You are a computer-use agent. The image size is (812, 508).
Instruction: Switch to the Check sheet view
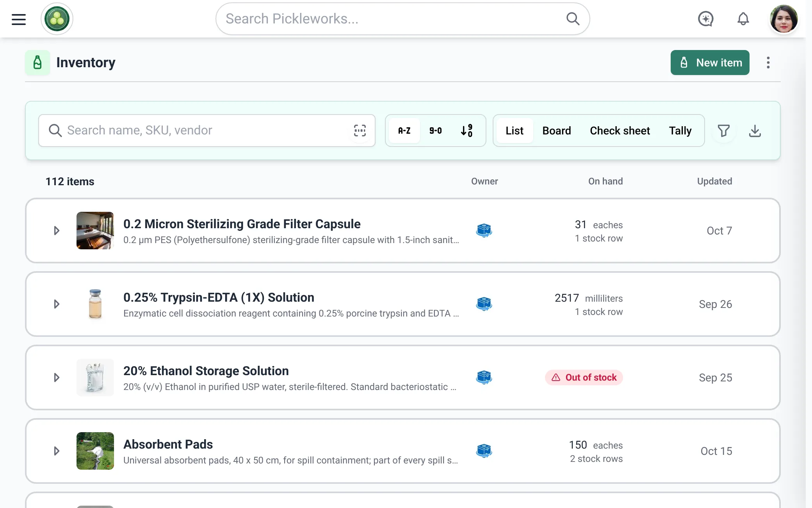coord(620,131)
